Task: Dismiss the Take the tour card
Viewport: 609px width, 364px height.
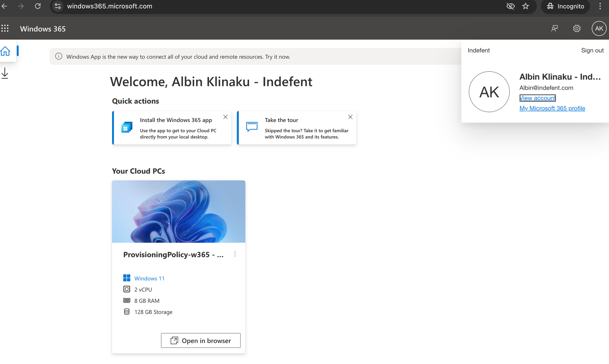Action: point(350,117)
